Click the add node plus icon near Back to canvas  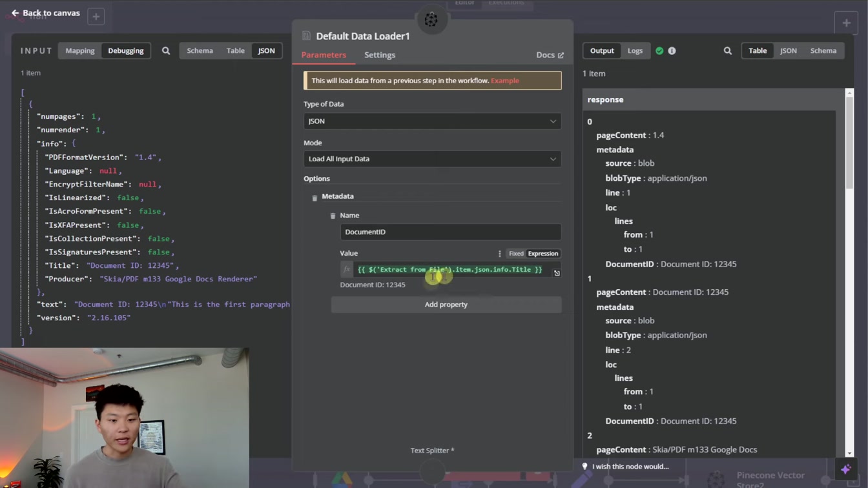(x=96, y=17)
